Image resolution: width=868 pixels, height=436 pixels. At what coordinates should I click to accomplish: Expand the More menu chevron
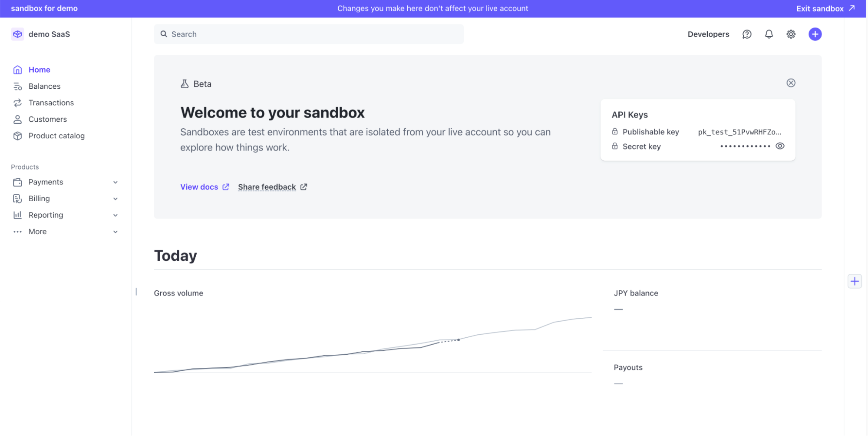coord(116,232)
